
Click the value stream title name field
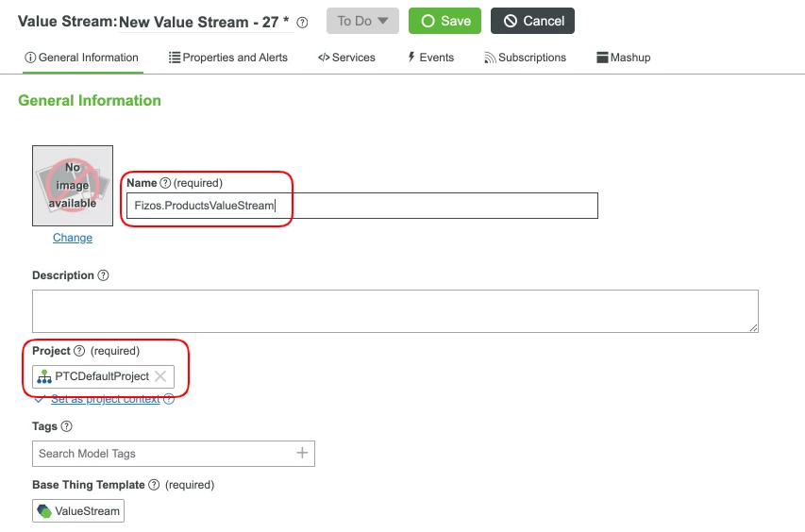pos(206,22)
